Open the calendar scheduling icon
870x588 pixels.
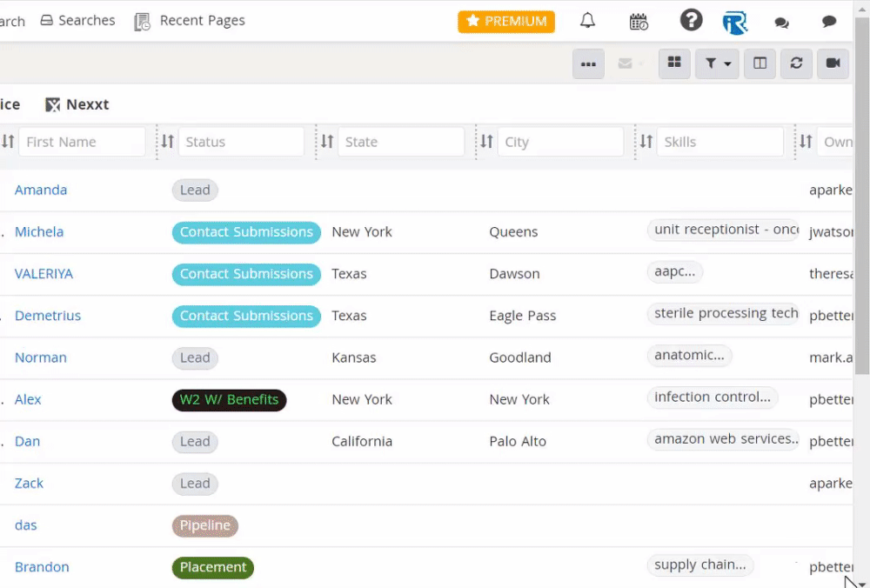[x=639, y=20]
